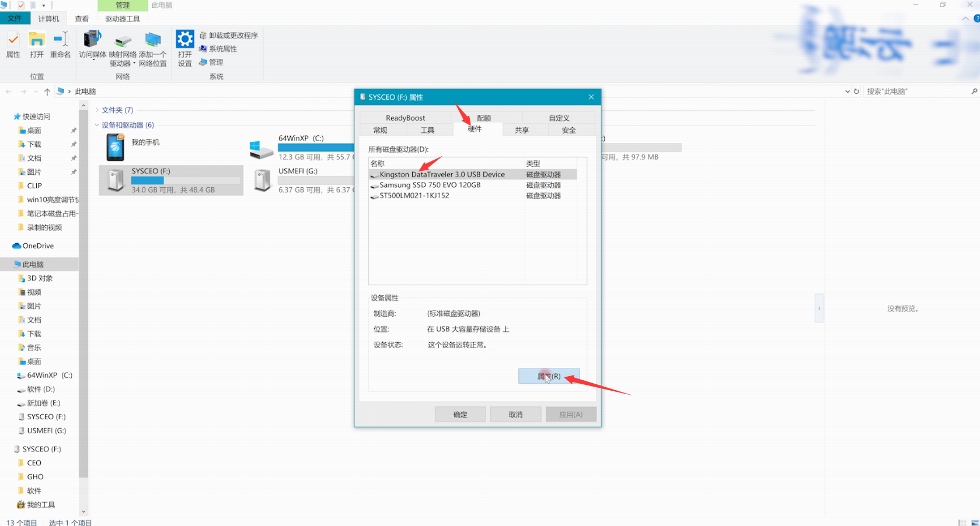980x526 pixels.
Task: Switch to Customize (自定义) tab
Action: coord(559,118)
